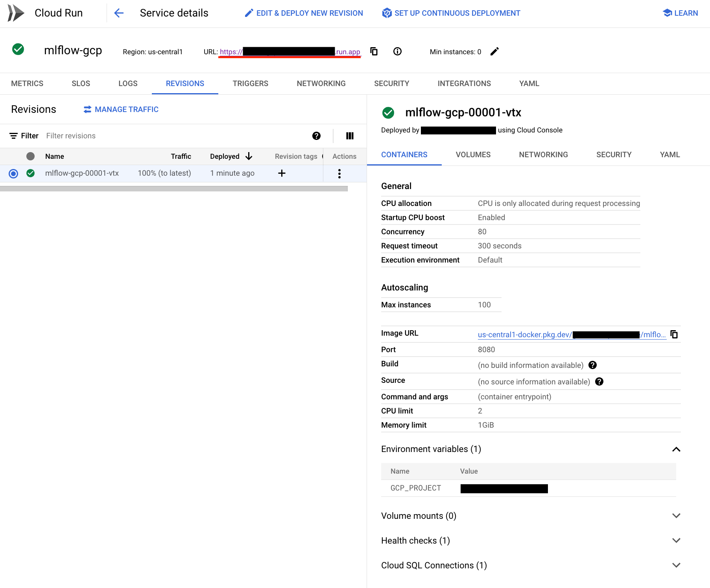Open the SLOs tab
The width and height of the screenshot is (710, 588).
pyautogui.click(x=81, y=83)
